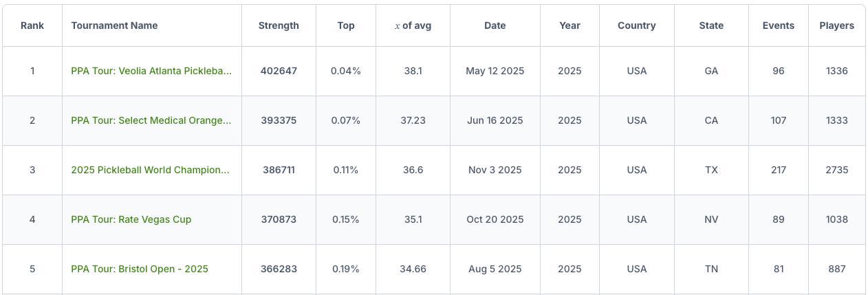Open 2025 Pickleball World Championships link

click(x=150, y=170)
